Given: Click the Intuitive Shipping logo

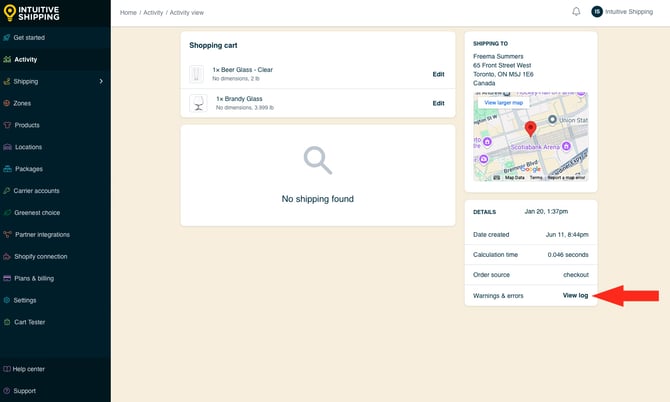Looking at the screenshot, I should (x=31, y=13).
